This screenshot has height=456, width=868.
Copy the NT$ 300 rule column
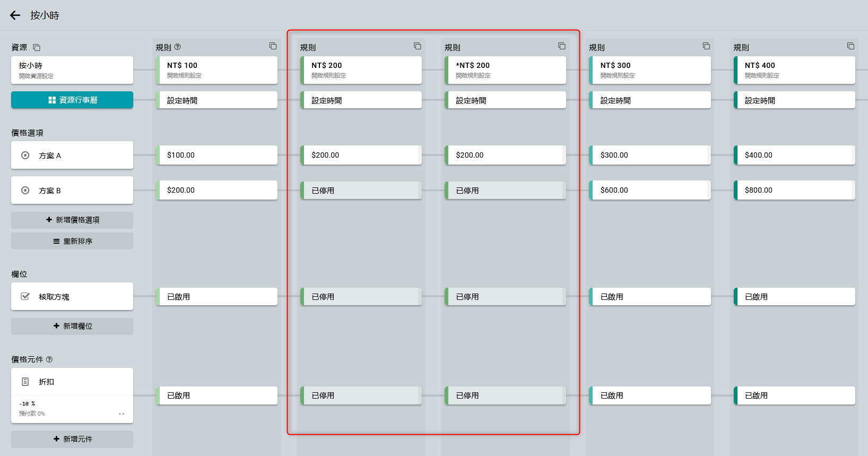[706, 46]
